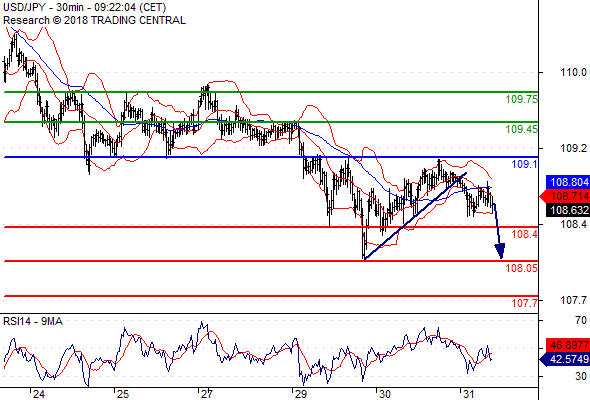Image resolution: width=590 pixels, height=400 pixels.
Task: Click the red 46.8977 RSI value tag
Action: click(568, 345)
